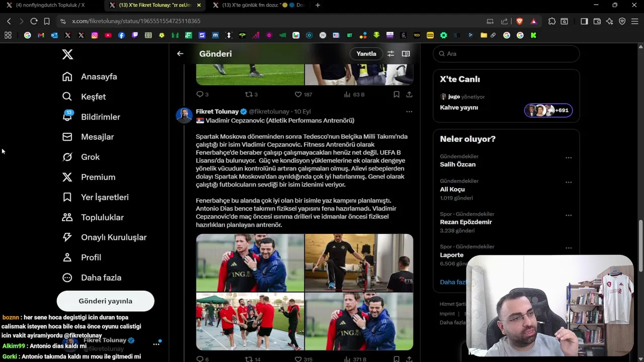Like the post with 187 likes
This screenshot has width=644, height=362.
pyautogui.click(x=303, y=95)
